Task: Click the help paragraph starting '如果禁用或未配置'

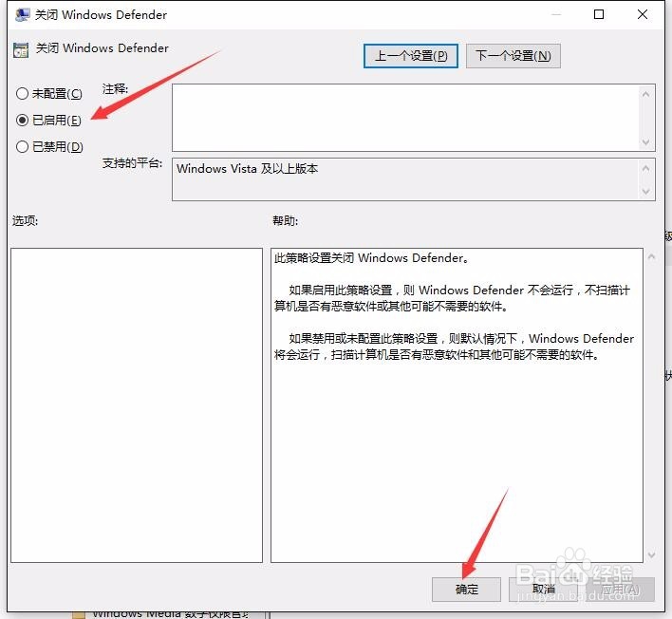Action: coord(455,347)
